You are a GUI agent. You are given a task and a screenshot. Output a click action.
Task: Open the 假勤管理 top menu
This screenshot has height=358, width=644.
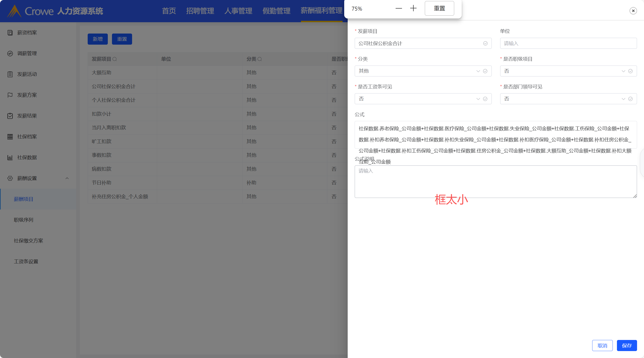pos(276,11)
